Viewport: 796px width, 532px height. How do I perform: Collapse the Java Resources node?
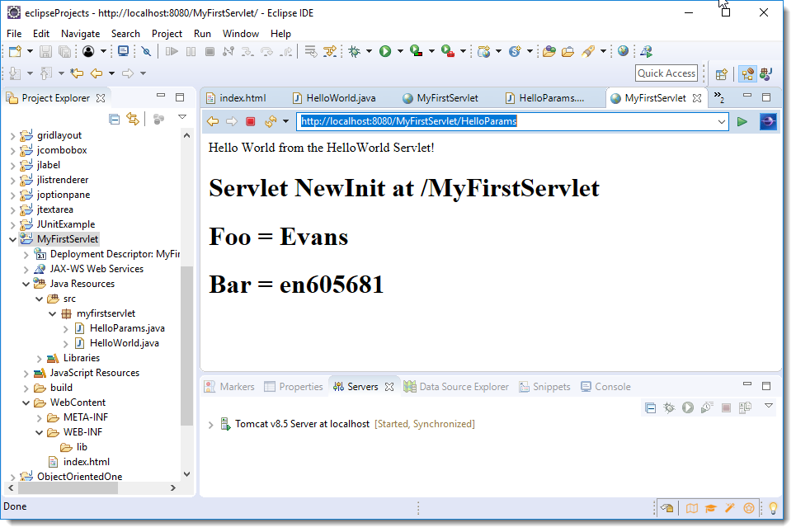pyautogui.click(x=26, y=284)
